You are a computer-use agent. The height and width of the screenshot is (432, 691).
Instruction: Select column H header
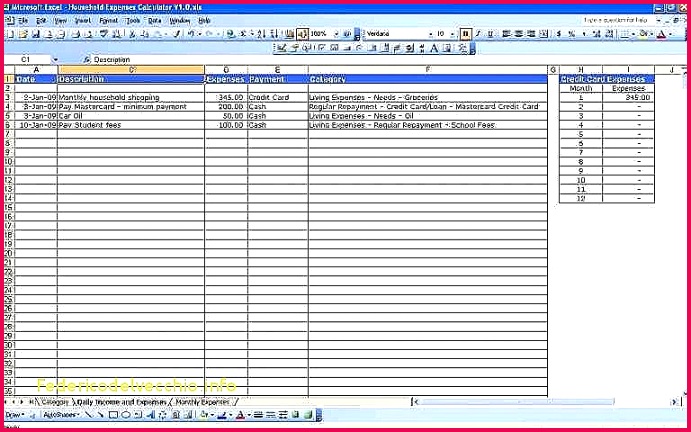coord(581,70)
